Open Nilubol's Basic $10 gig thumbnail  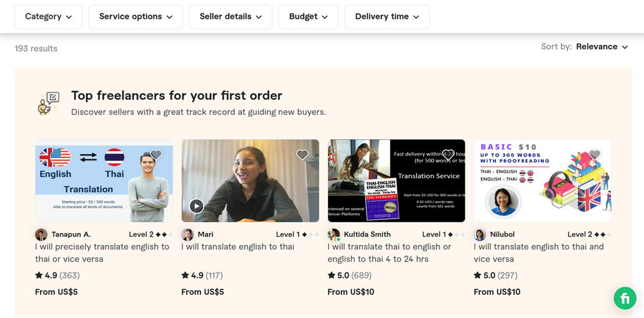click(543, 181)
